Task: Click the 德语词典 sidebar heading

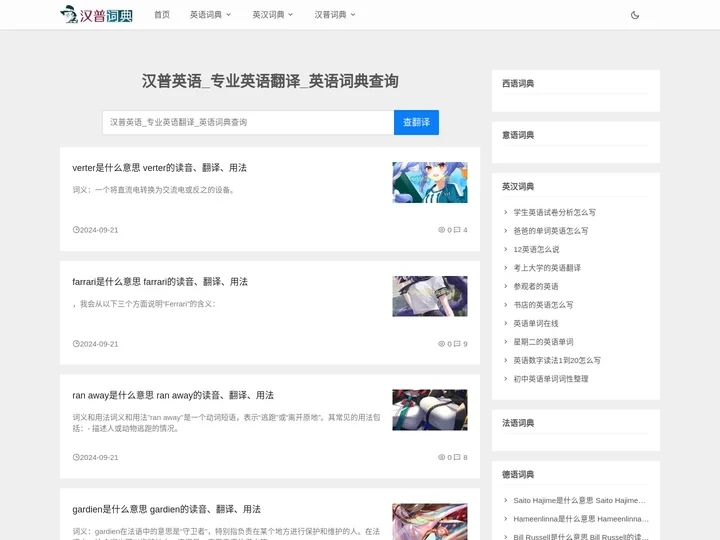Action: pos(518,474)
